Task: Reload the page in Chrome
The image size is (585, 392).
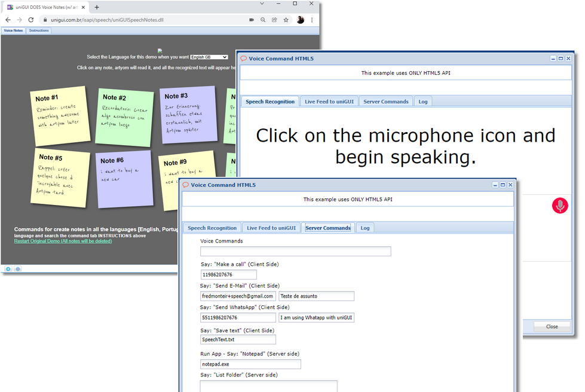Action: (x=31, y=20)
